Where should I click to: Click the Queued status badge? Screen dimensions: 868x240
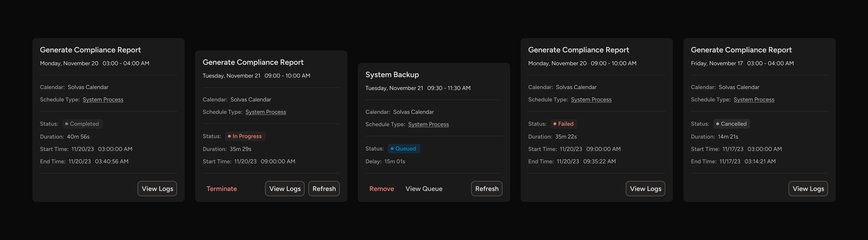click(404, 149)
